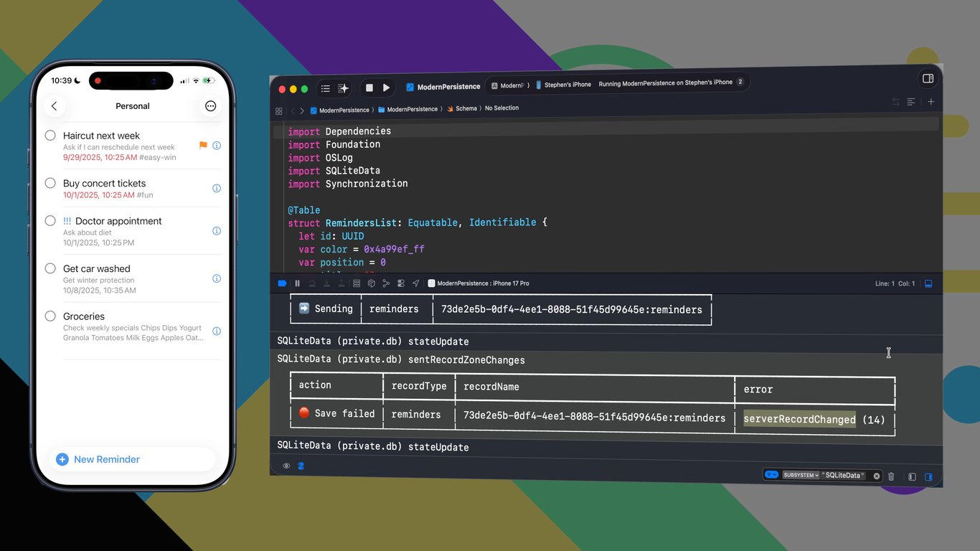Toggle the console pane button
The image size is (980, 551).
click(928, 477)
